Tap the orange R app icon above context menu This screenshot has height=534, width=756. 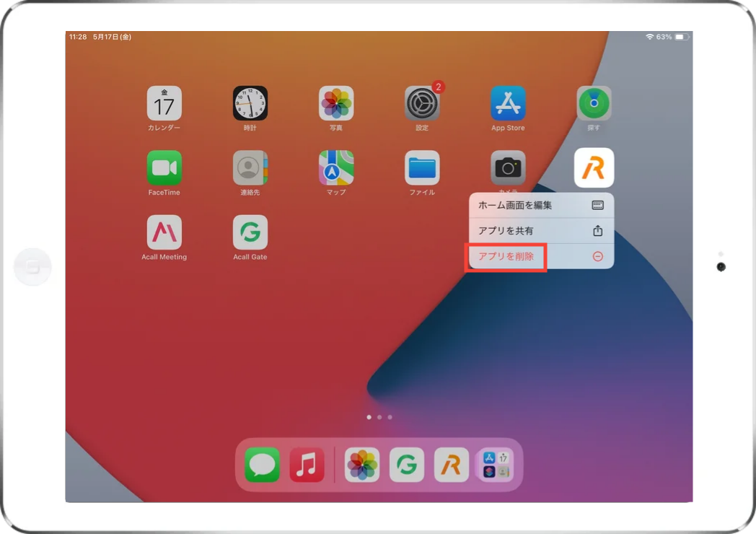click(594, 168)
